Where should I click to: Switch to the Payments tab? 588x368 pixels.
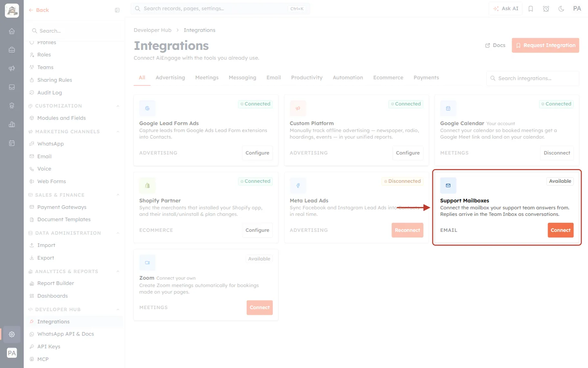pyautogui.click(x=426, y=78)
